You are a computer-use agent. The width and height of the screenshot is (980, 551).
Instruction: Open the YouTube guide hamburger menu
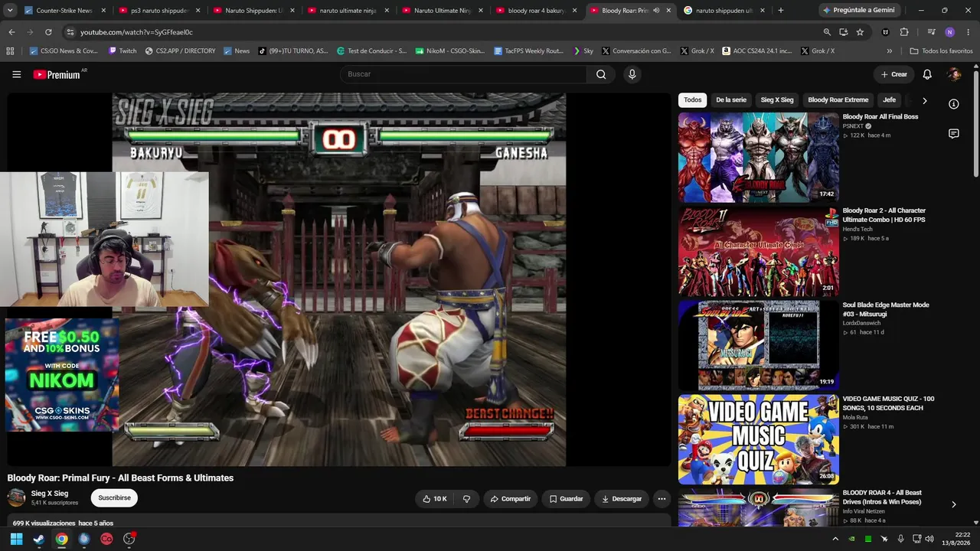click(16, 74)
